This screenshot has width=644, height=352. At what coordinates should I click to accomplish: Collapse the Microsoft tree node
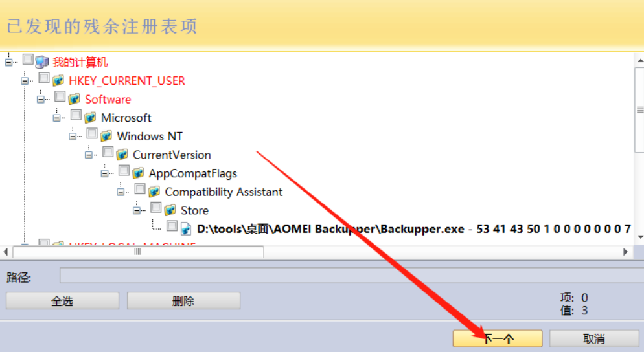[56, 118]
